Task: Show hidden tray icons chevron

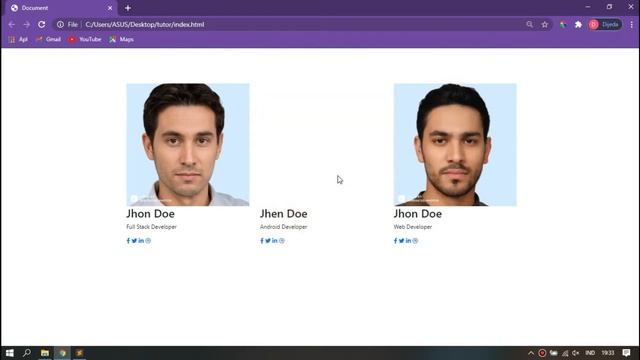Action: [531, 353]
